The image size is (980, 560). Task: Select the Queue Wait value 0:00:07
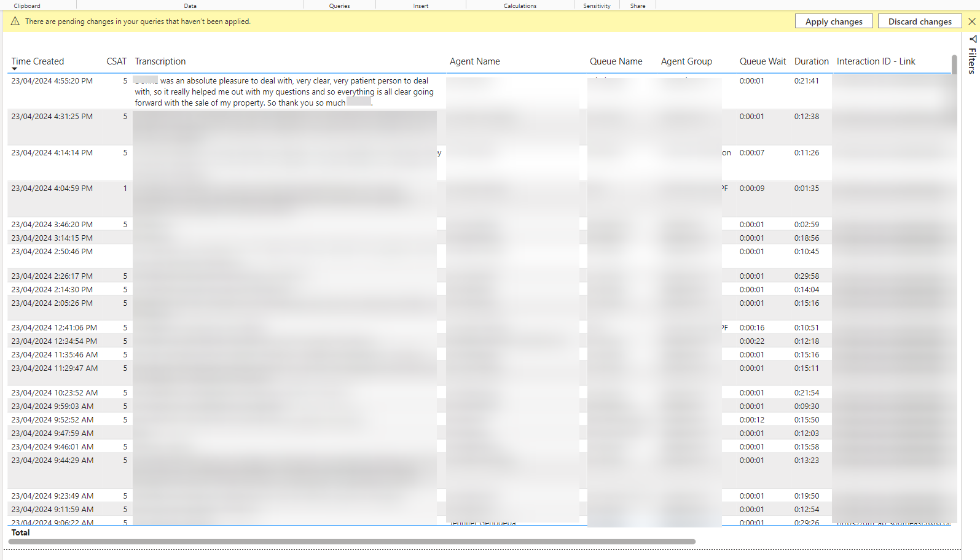click(752, 153)
